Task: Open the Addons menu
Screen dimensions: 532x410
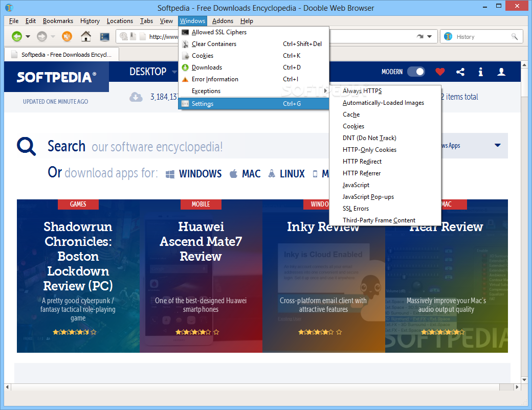Action: pos(223,21)
